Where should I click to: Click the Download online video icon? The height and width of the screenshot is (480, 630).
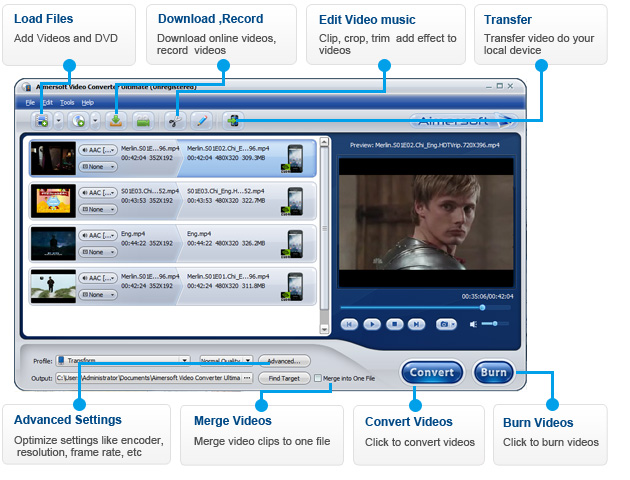click(116, 121)
